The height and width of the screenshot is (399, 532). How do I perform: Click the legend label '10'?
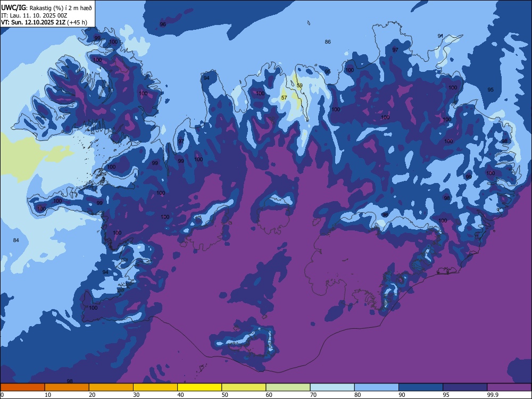pos(48,395)
